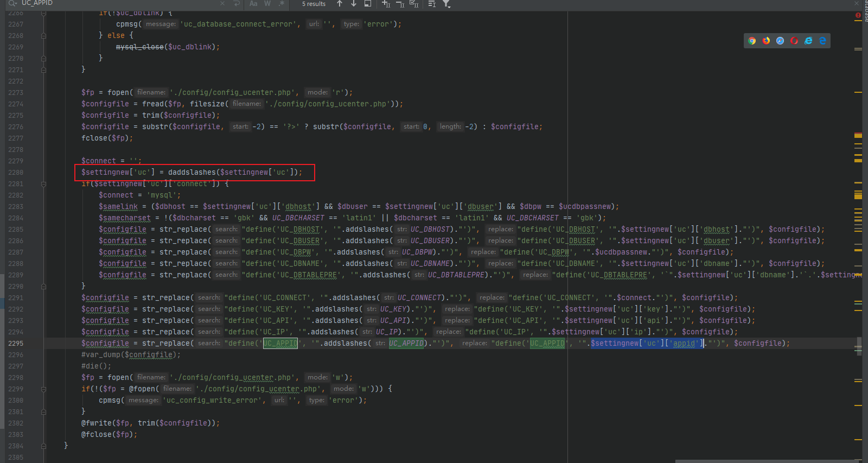Unselect the last occurrence
The height and width of the screenshot is (463, 868).
pos(400,3)
